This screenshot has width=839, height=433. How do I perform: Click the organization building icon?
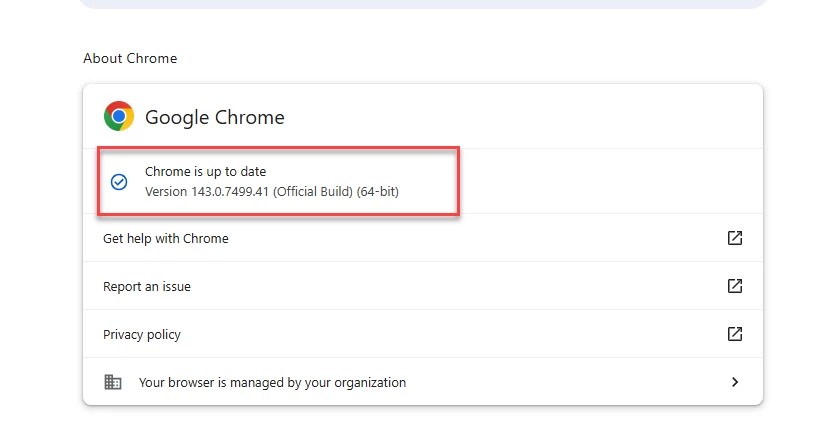[113, 382]
